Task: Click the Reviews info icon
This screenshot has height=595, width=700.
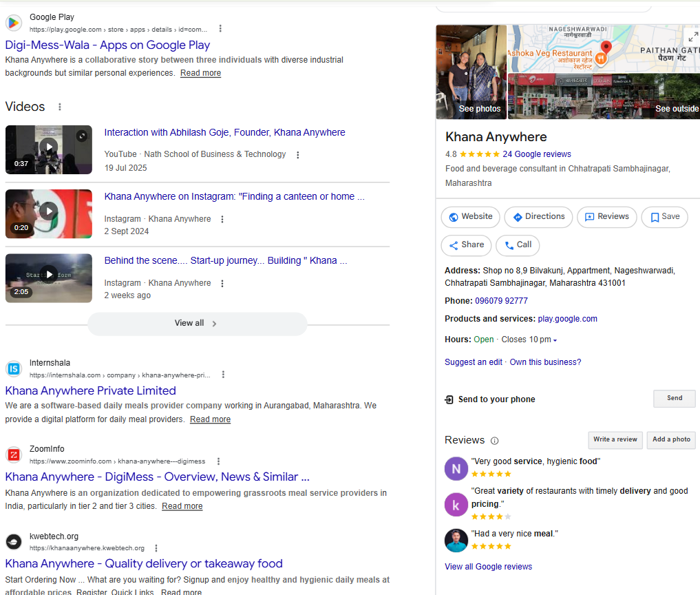Action: [495, 441]
